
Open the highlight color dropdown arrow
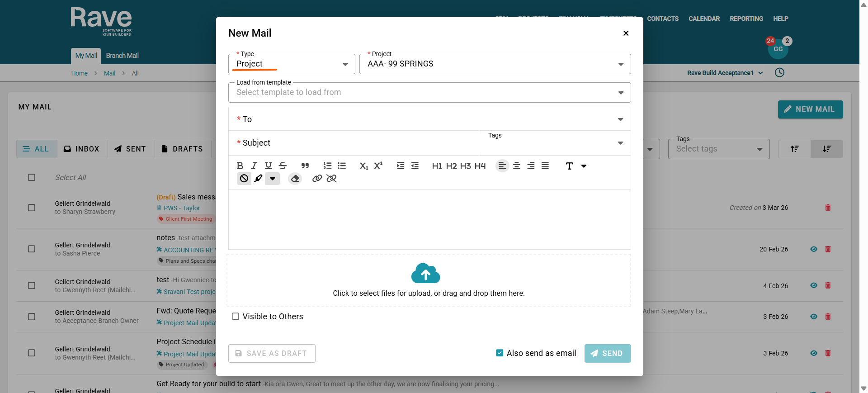273,179
